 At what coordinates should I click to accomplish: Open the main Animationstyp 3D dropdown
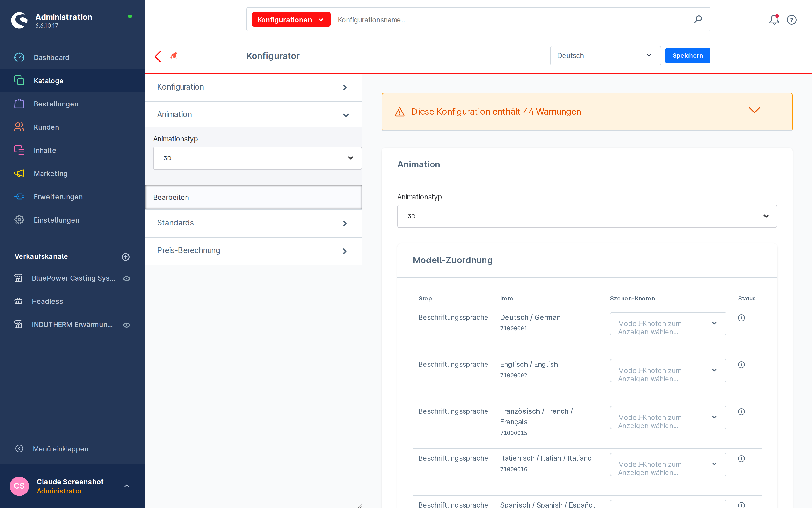[587, 216]
